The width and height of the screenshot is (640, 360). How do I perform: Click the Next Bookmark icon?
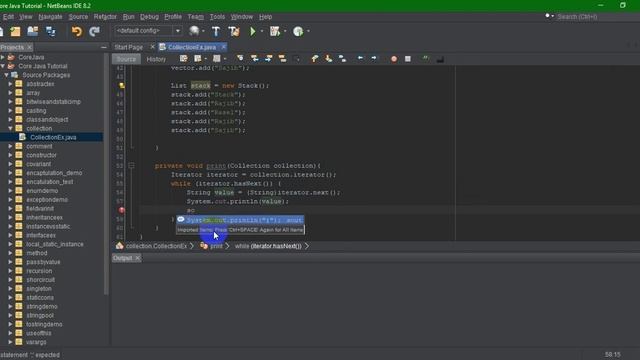pos(329,59)
